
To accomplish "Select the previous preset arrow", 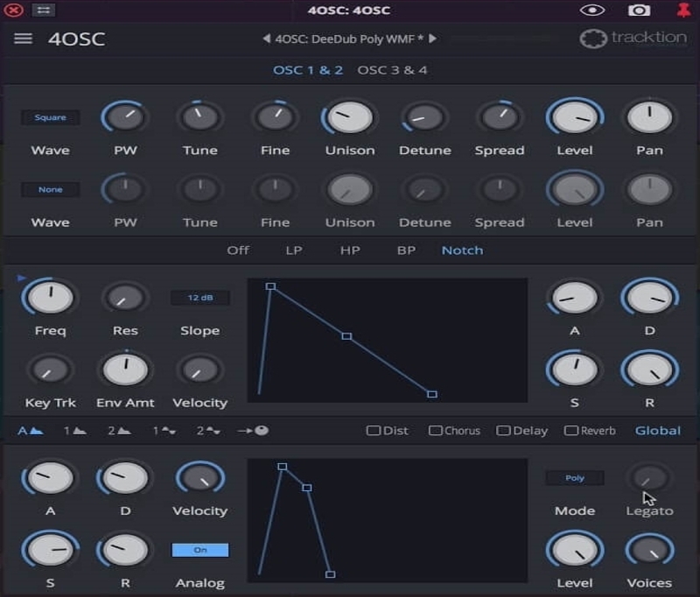I will [266, 39].
